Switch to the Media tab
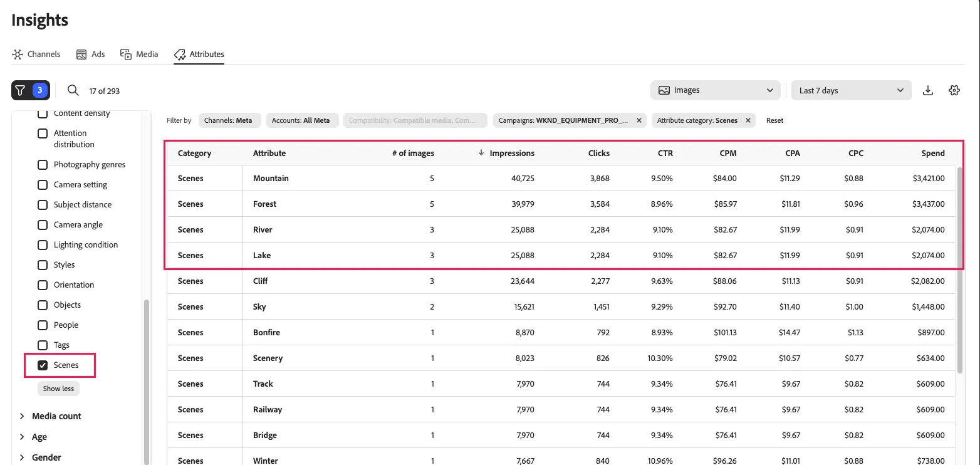Screen dimensions: 980x465 point(139,54)
